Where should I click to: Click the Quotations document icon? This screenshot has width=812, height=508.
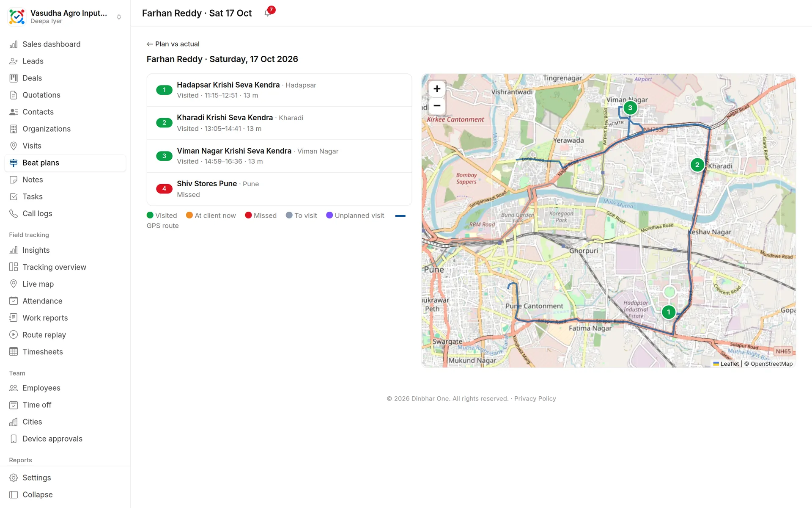tap(14, 95)
